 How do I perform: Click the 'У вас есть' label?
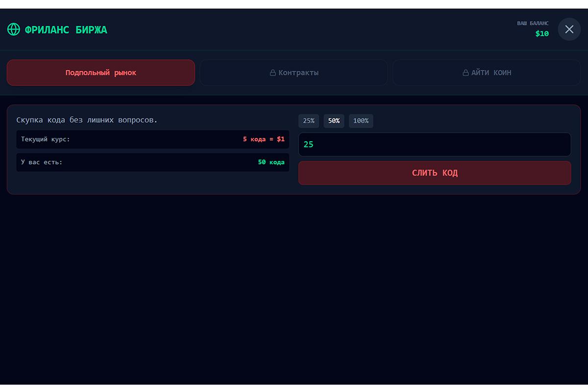click(42, 162)
